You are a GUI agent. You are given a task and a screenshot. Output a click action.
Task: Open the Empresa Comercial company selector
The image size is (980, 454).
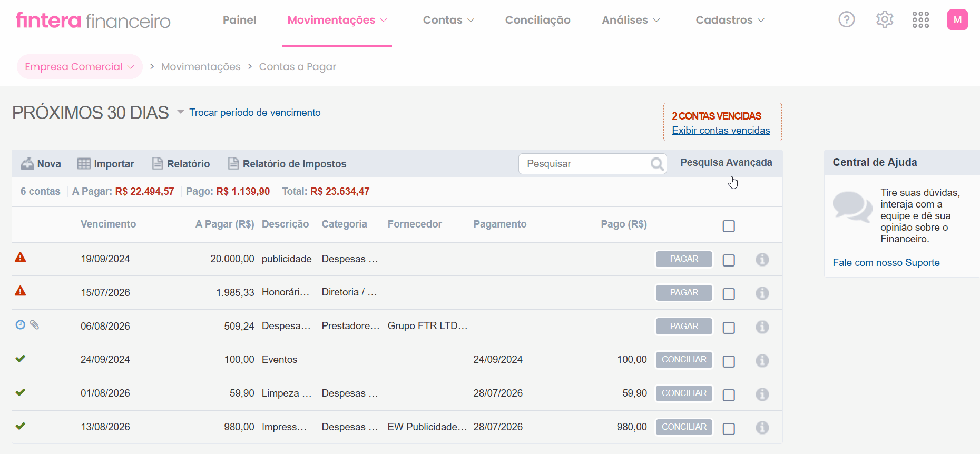click(x=80, y=67)
